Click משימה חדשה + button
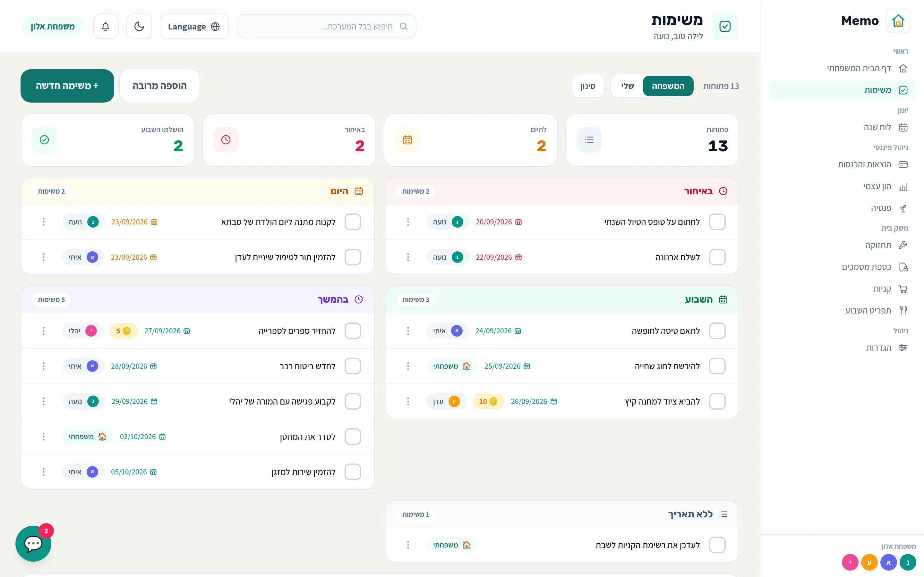Viewport: 924px width, 577px height. click(x=67, y=86)
